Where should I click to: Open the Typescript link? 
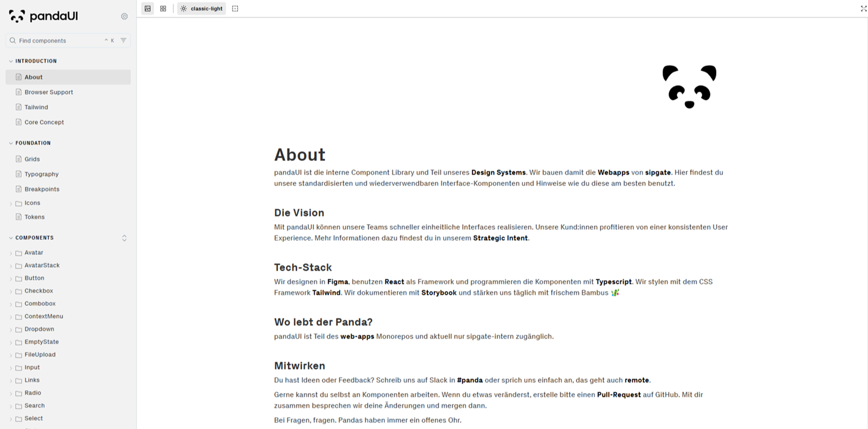[x=614, y=282]
